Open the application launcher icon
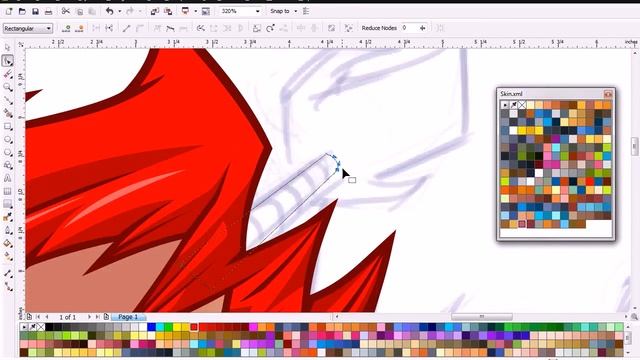 (x=185, y=11)
